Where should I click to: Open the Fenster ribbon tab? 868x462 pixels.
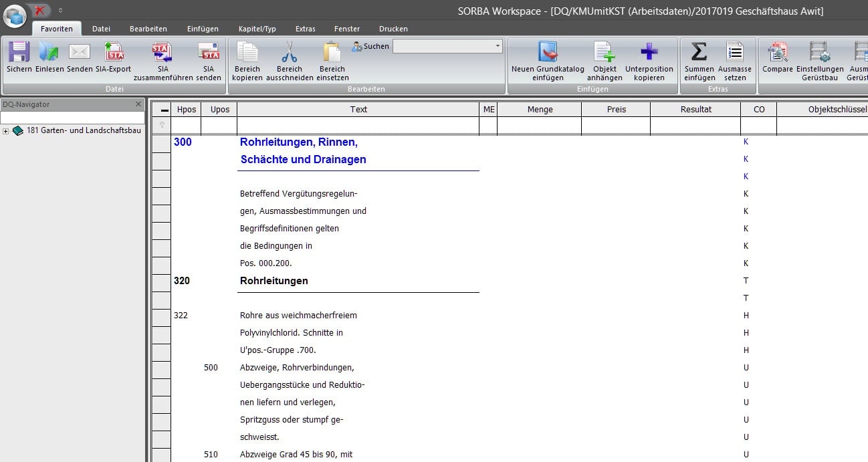click(x=346, y=29)
